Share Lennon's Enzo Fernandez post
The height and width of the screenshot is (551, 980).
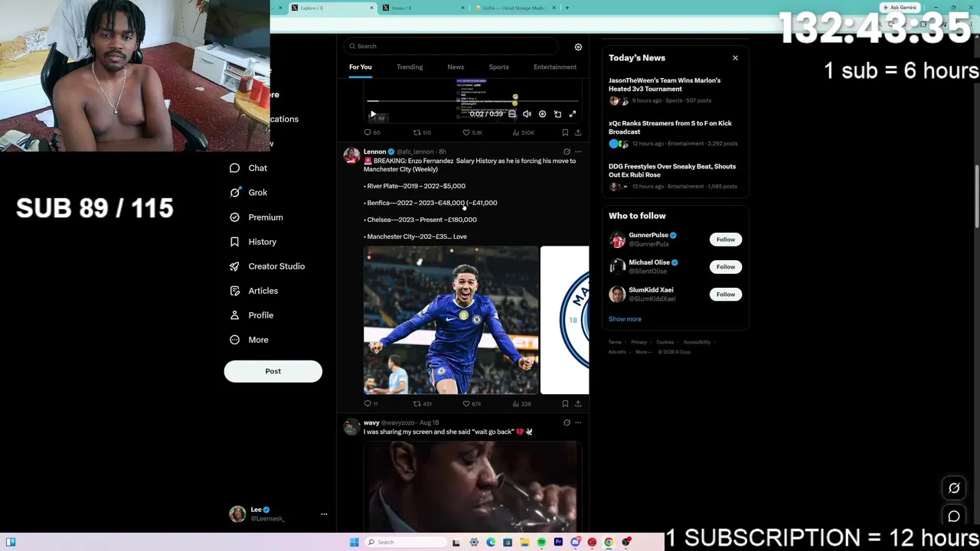pos(578,403)
